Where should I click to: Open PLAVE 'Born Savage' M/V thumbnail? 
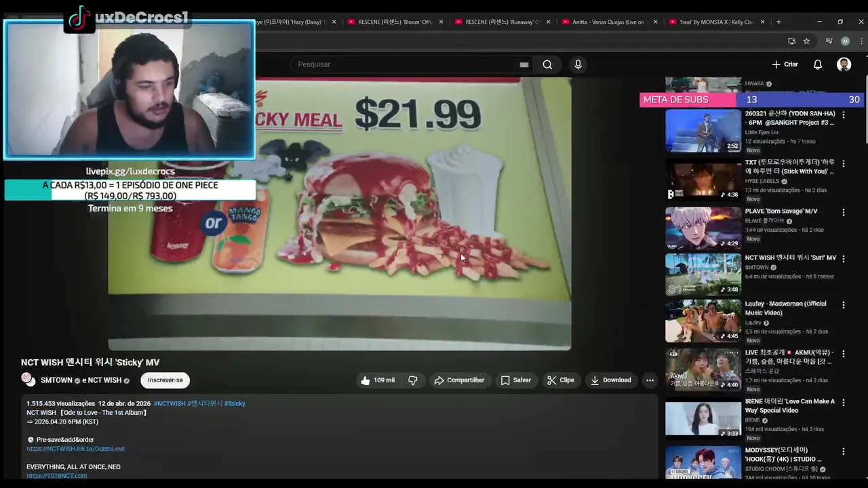click(x=703, y=228)
